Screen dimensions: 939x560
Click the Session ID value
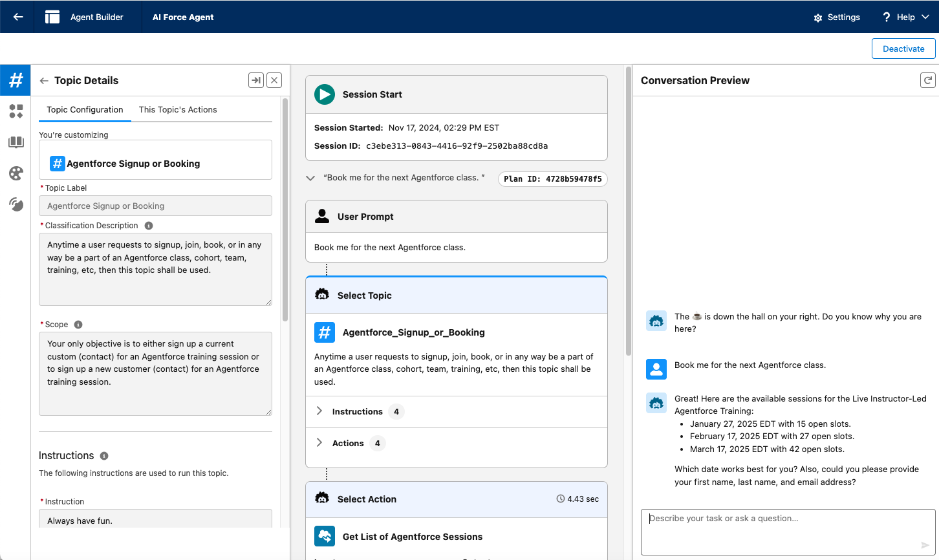(457, 146)
